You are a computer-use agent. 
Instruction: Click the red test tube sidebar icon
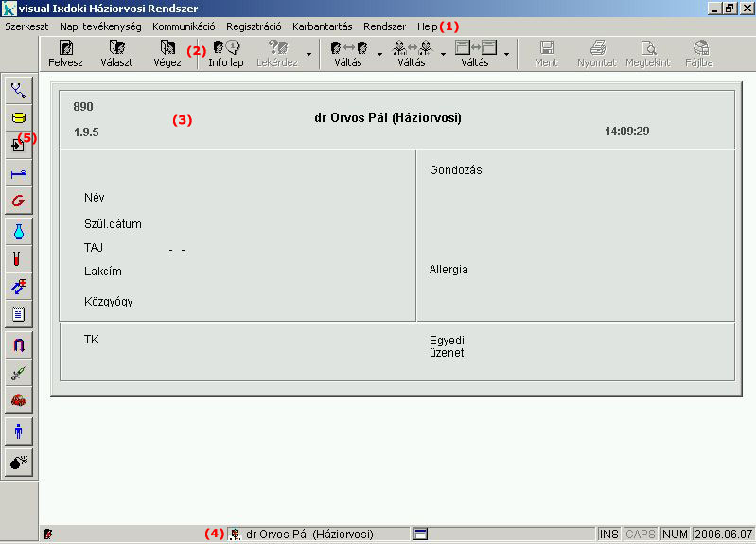[x=18, y=259]
